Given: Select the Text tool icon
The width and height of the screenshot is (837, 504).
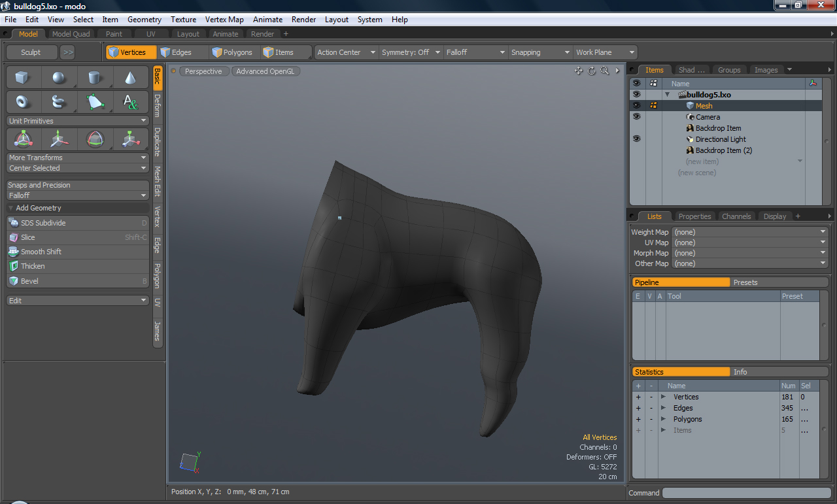Looking at the screenshot, I should click(131, 102).
